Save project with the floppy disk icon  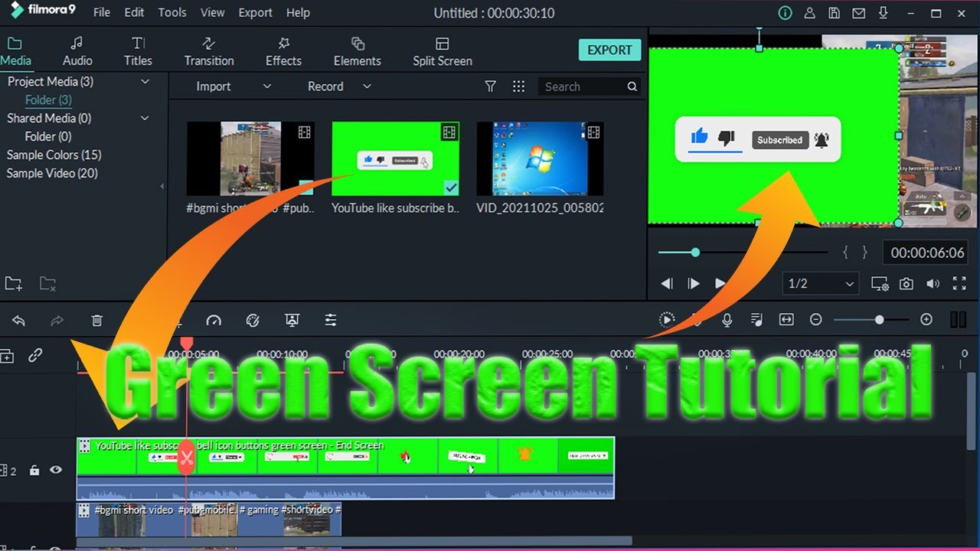834,13
